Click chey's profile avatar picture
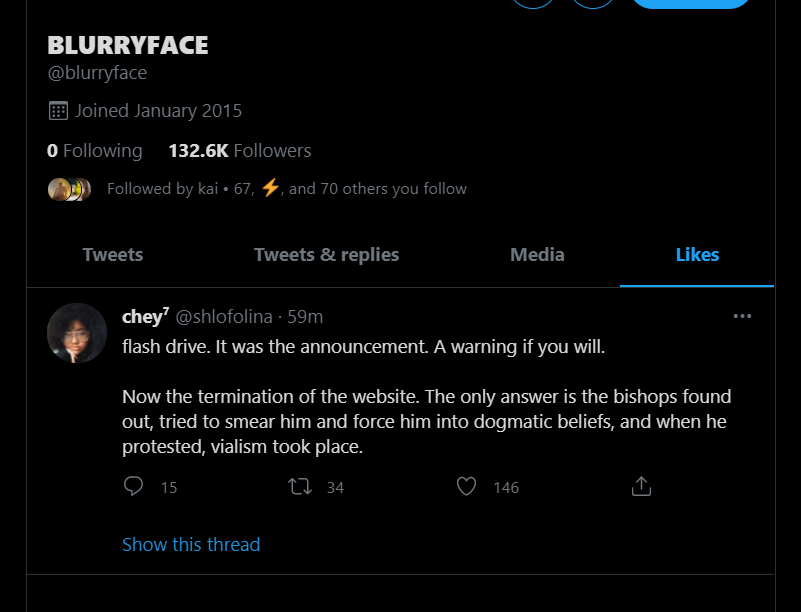Screen dimensions: 801x612 [x=77, y=333]
